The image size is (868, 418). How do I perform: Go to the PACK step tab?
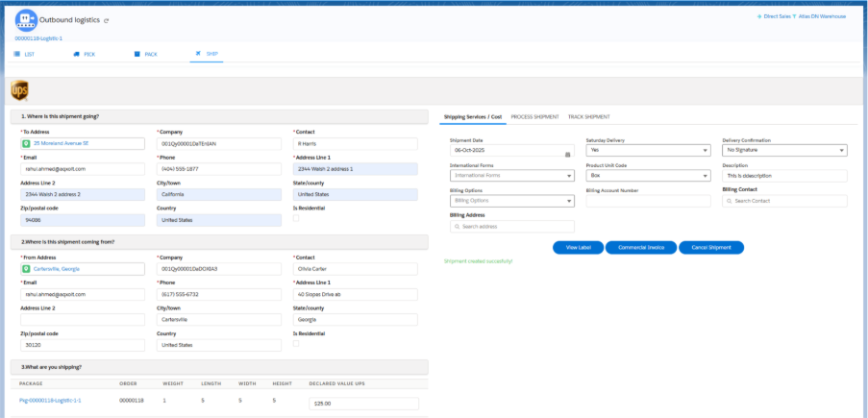(x=145, y=55)
